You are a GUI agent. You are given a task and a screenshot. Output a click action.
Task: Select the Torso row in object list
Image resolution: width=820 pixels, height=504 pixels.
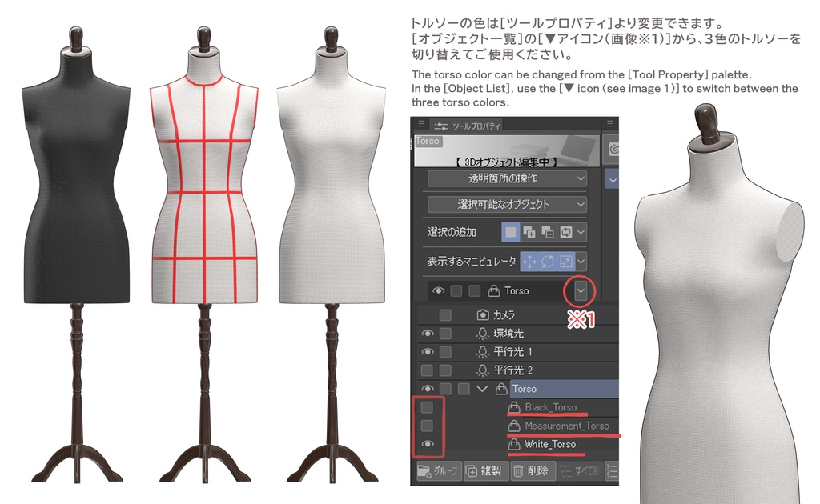(518, 389)
